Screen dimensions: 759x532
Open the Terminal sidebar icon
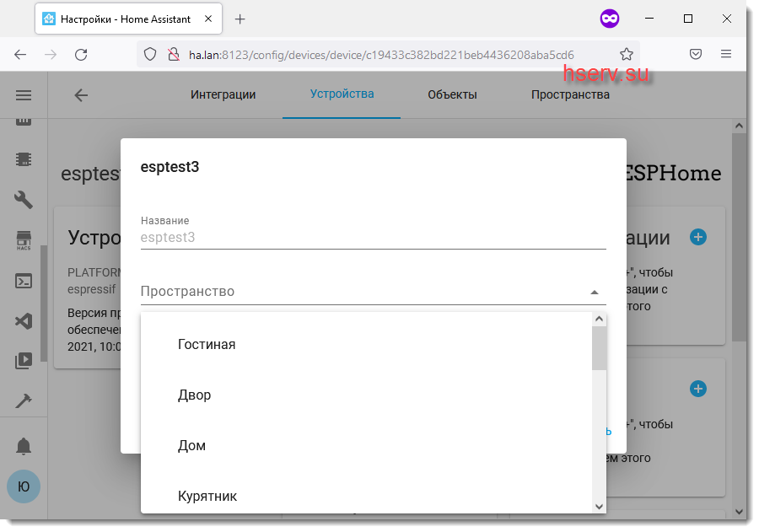24,282
